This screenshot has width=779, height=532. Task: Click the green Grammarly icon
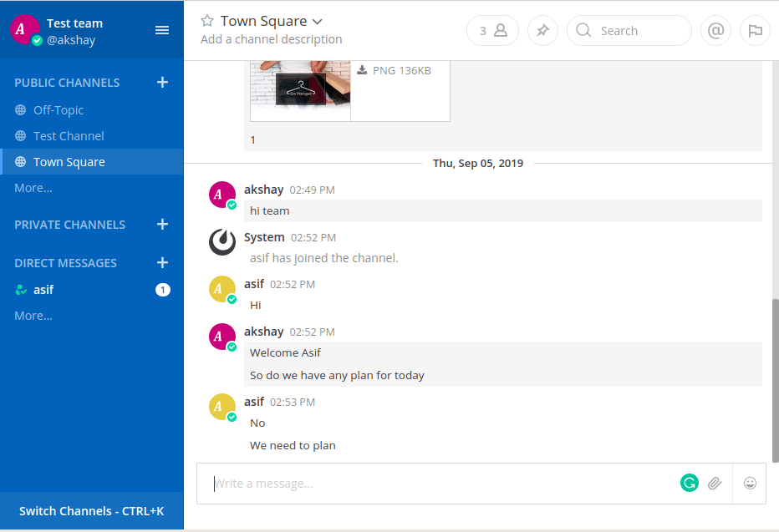[689, 483]
